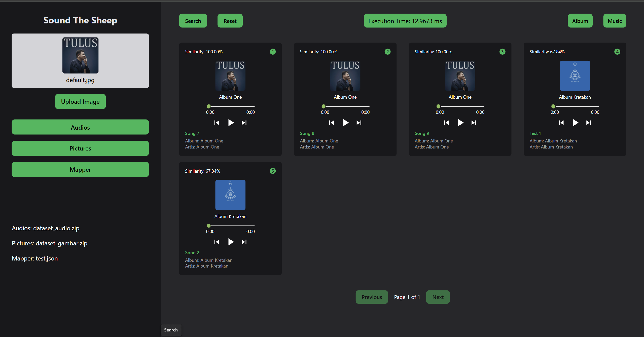Switch to the Album view
The width and height of the screenshot is (644, 337).
pos(580,21)
